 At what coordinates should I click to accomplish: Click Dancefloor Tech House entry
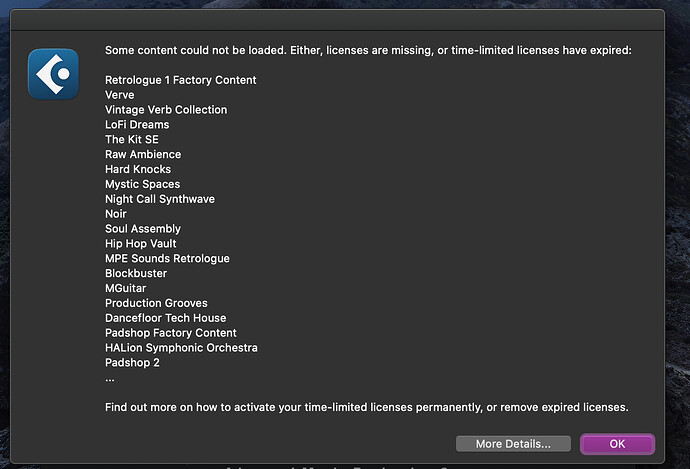[165, 318]
